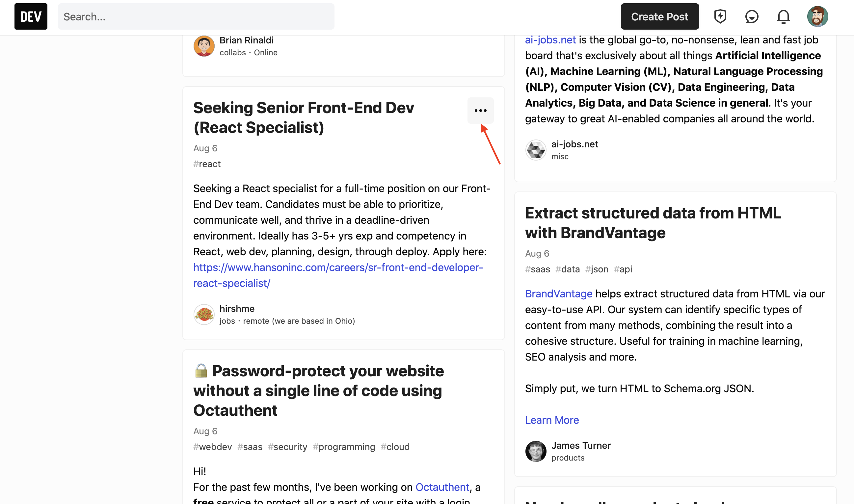Open the ai-jobs.net link
The image size is (854, 504).
point(550,39)
